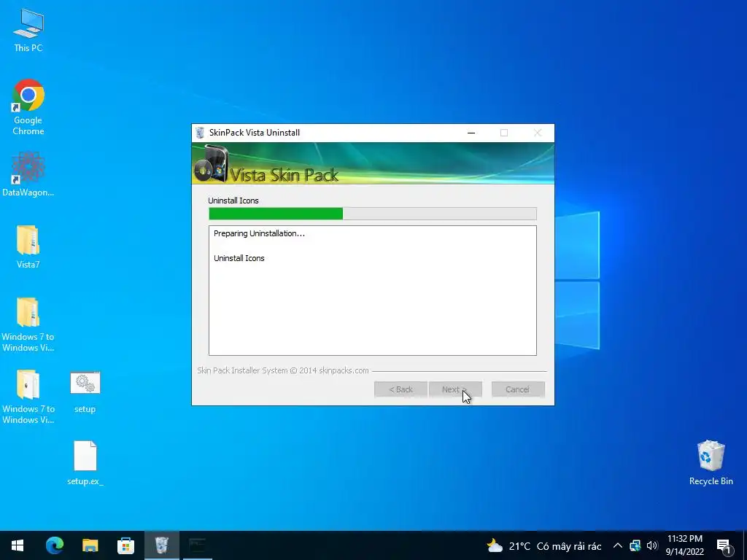Show hidden system tray icons
The image size is (747, 560).
click(x=617, y=545)
